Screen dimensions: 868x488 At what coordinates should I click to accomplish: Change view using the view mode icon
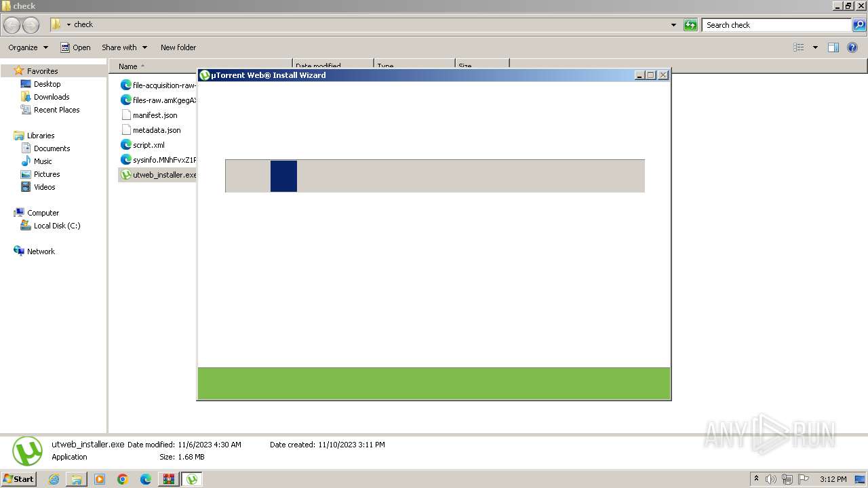(799, 47)
